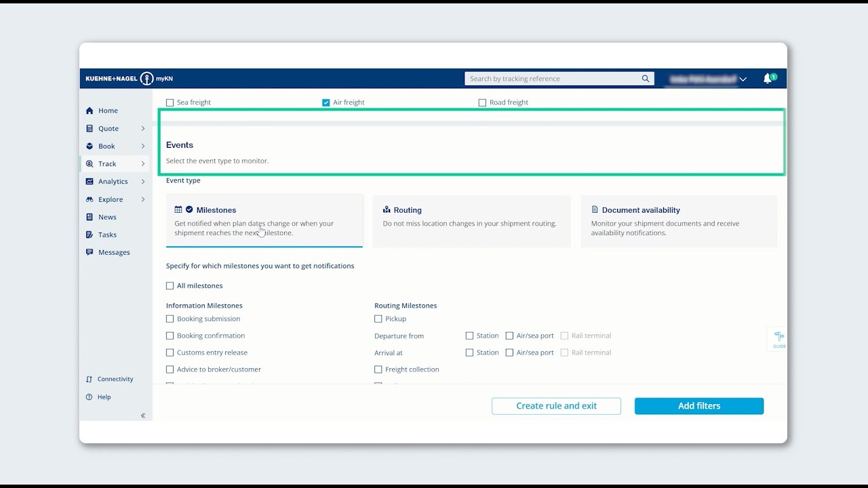Check Arrival at Air/sea port checkbox
Screen dimensions: 868x488
[509, 352]
